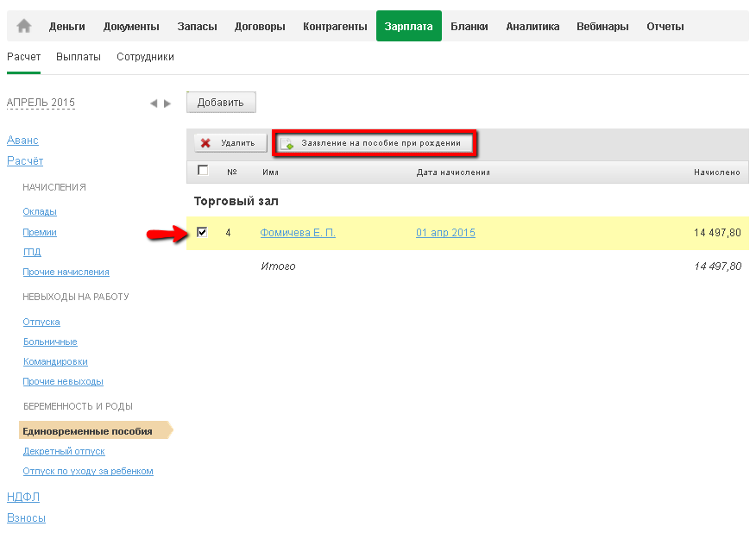
Task: Open the Бланки menu
Action: [469, 27]
